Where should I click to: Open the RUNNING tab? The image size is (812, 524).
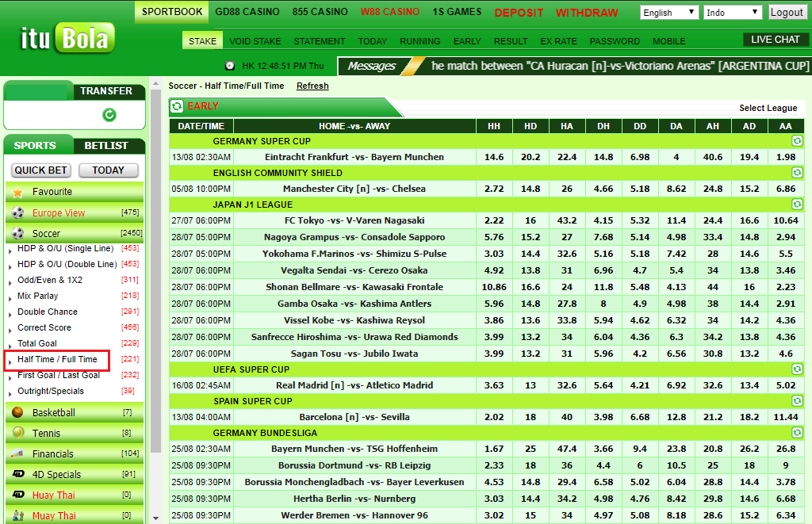(420, 41)
